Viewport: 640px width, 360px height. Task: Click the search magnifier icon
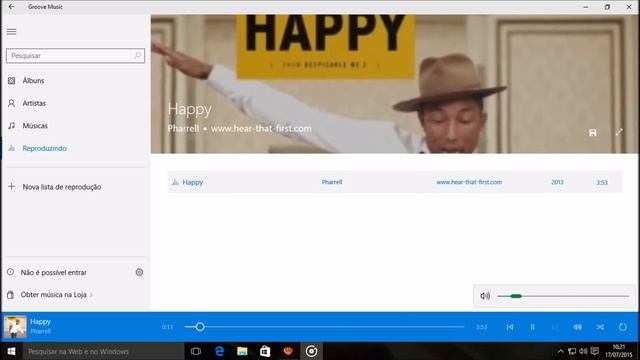[x=138, y=56]
